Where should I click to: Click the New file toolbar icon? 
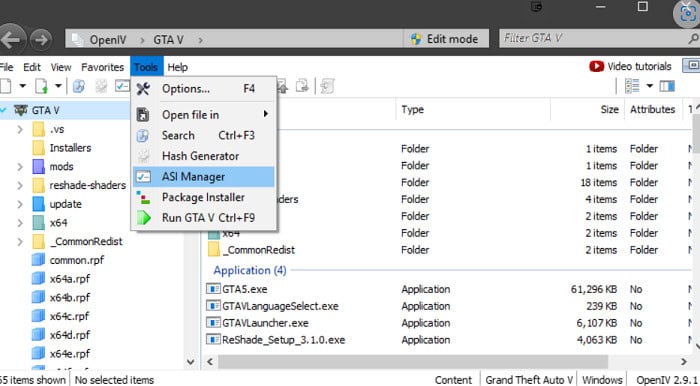pyautogui.click(x=5, y=86)
